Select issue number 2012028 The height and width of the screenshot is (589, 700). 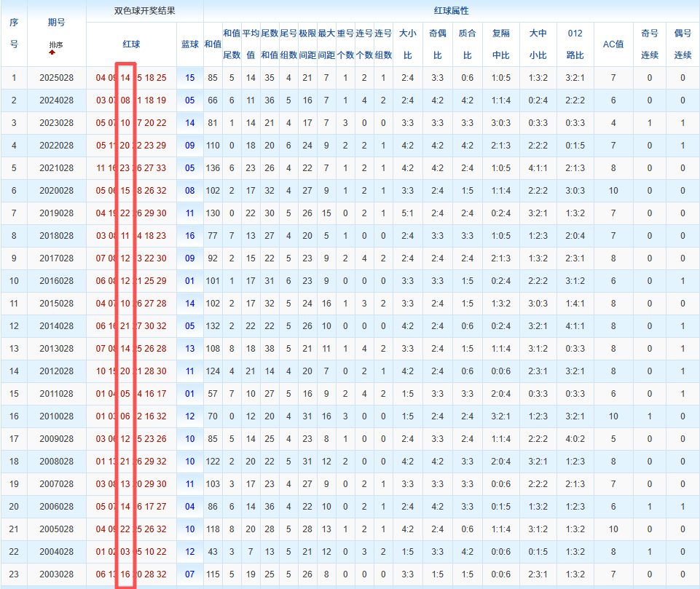click(56, 371)
